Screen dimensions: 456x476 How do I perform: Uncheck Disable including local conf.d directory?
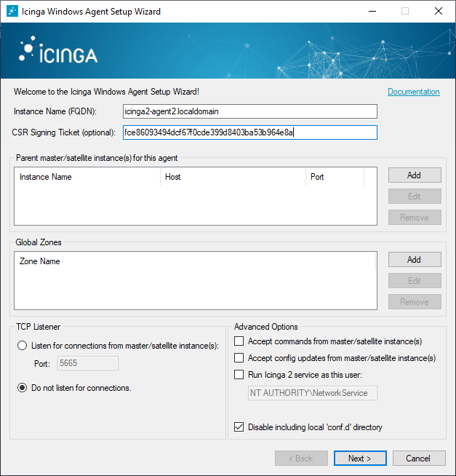[239, 427]
